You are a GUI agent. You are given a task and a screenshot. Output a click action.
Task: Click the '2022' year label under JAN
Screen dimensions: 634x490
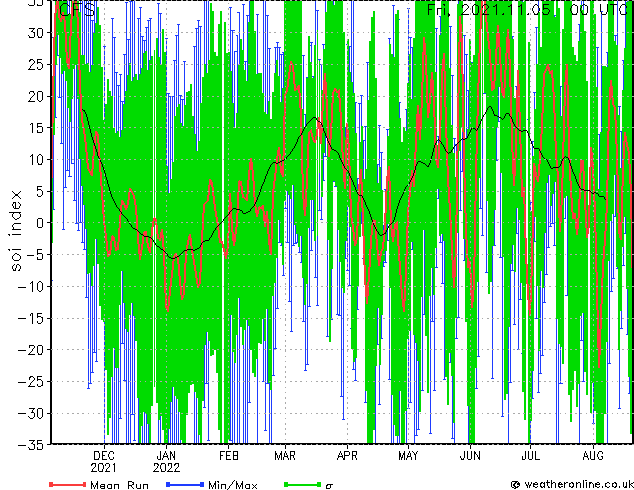coord(166,468)
